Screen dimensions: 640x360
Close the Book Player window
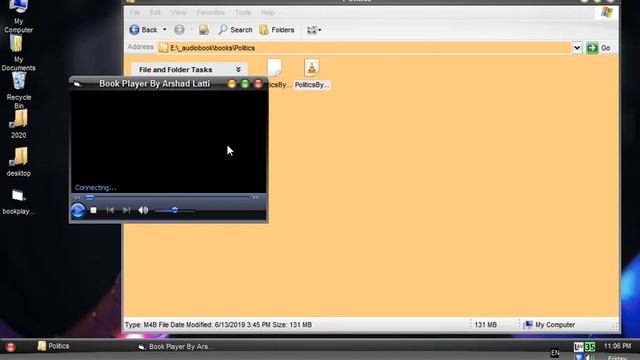[x=258, y=84]
